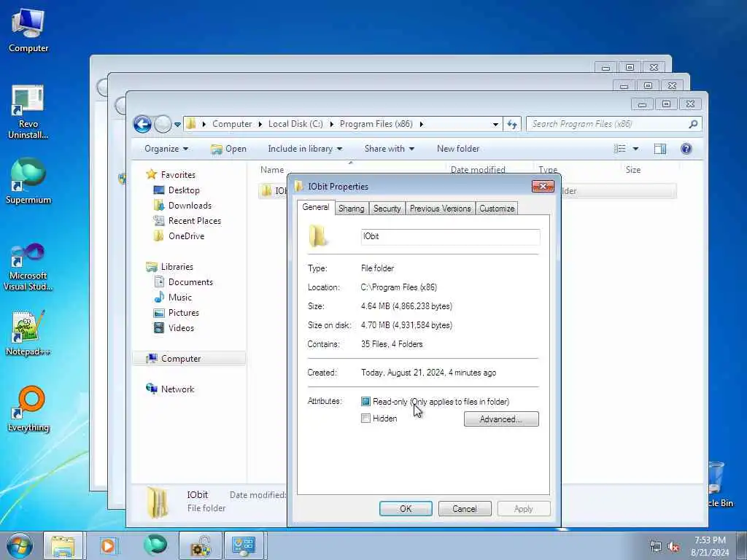
Task: Open Supermium browser desktop shortcut
Action: click(28, 181)
